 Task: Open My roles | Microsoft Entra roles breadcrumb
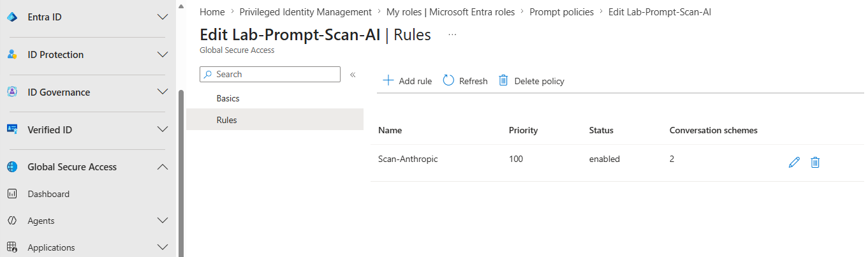point(451,12)
